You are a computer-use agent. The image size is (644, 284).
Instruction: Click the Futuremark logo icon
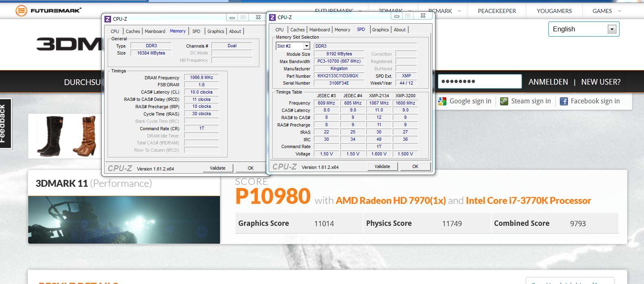coord(21,11)
